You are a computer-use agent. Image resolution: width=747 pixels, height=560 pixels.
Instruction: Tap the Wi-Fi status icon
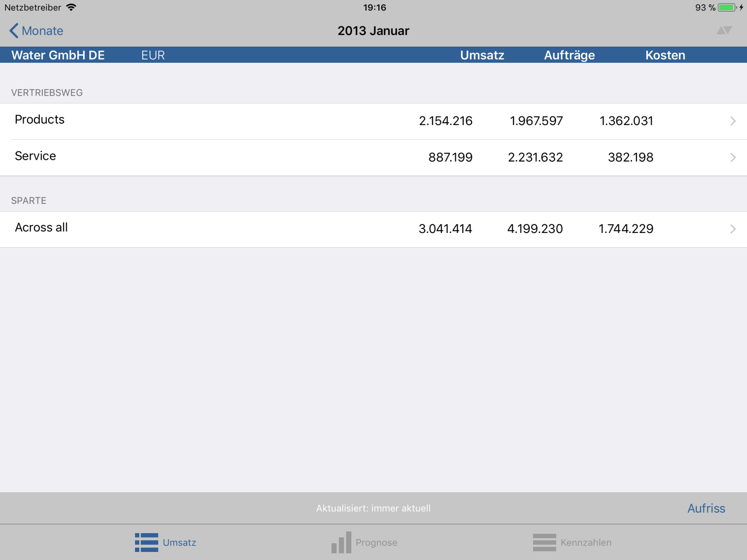71,7
